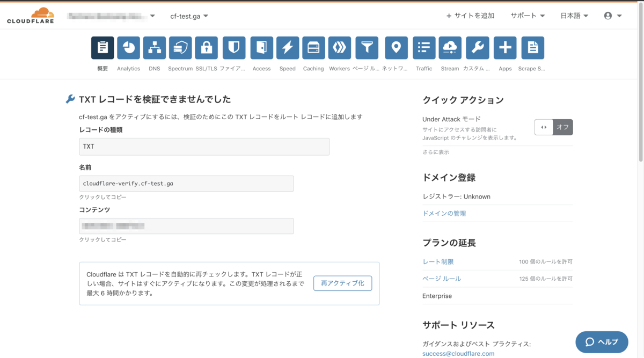Open the Apps plus icon
Image resolution: width=644 pixels, height=358 pixels.
point(505,48)
